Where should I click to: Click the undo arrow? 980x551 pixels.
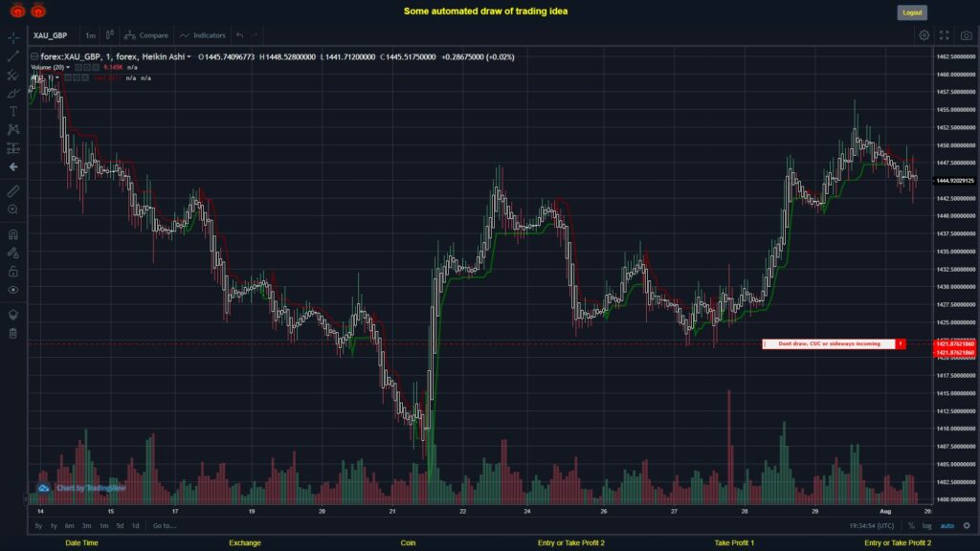pos(239,35)
